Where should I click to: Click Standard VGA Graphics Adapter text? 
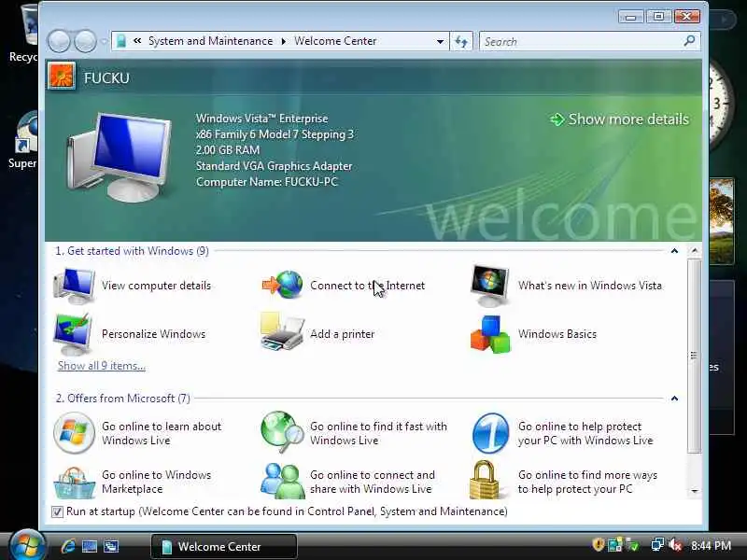(x=274, y=166)
